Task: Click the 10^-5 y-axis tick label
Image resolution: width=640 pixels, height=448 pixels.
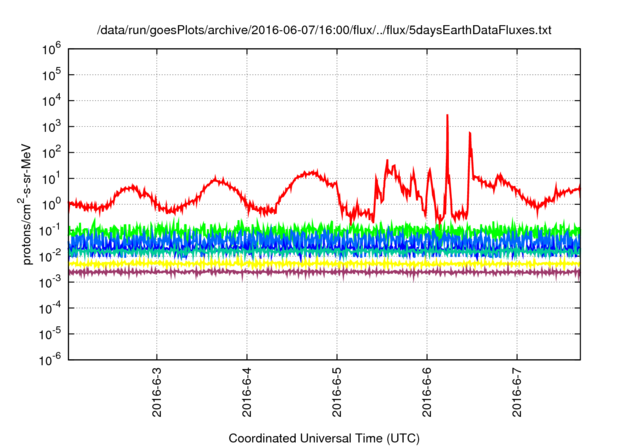Action: pos(51,334)
